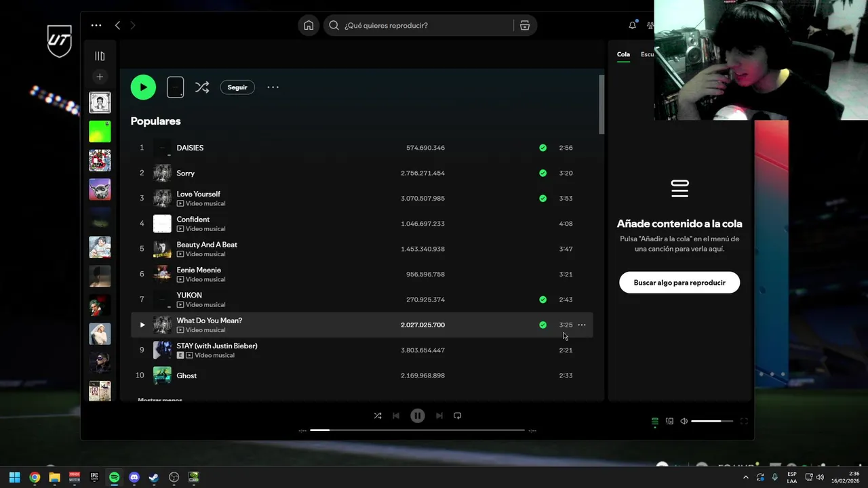Seek on the playback progress bar
The width and height of the screenshot is (868, 488).
pos(418,430)
